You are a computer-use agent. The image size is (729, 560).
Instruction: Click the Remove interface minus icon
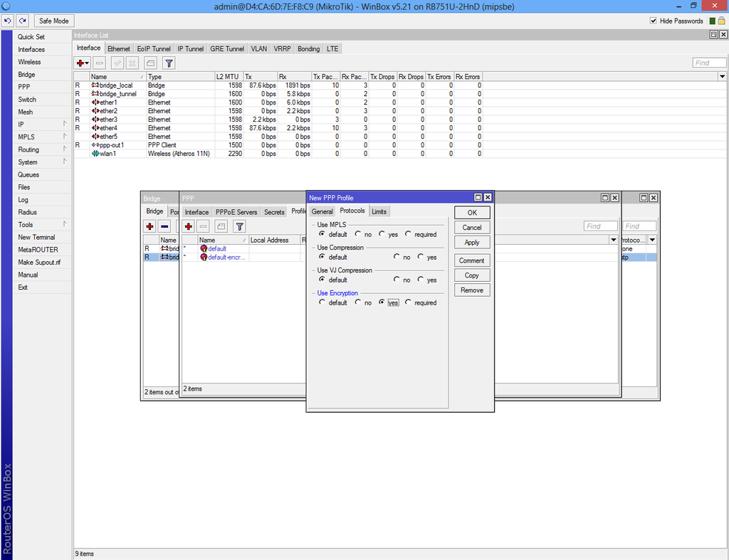[x=99, y=63]
